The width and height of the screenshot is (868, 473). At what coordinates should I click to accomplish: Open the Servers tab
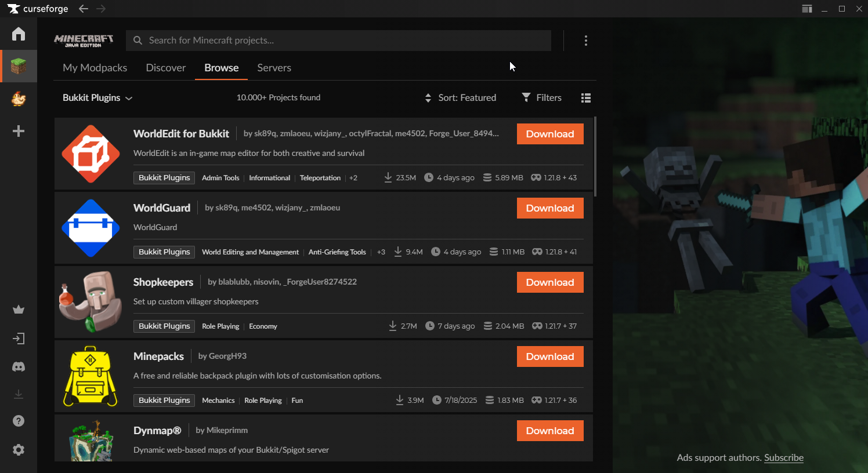(274, 68)
